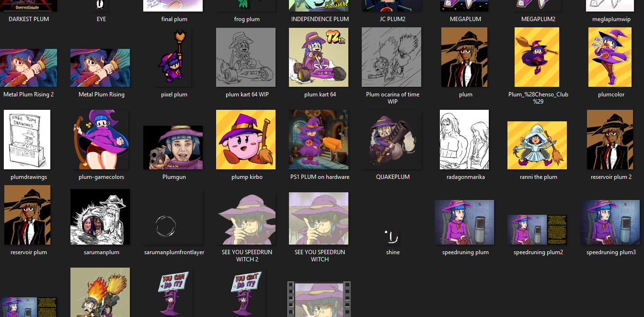Click the 'meglaplumwip' file name
Image resolution: width=644 pixels, height=317 pixels.
(x=611, y=19)
